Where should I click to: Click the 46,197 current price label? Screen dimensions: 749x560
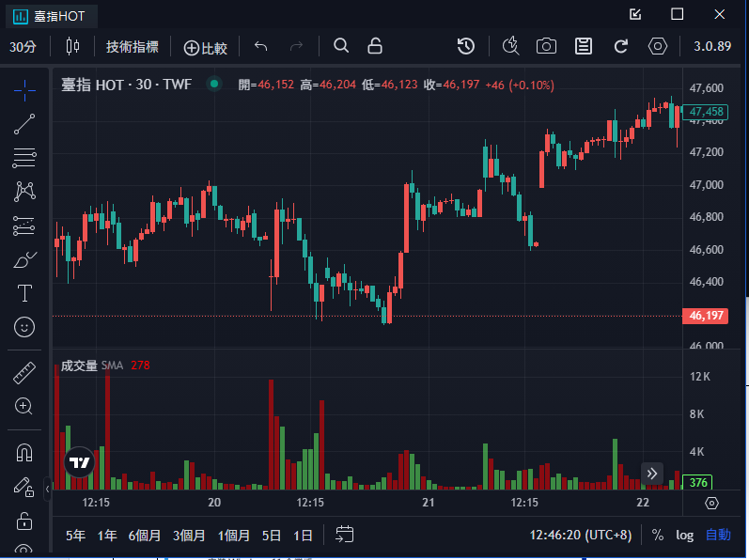[x=706, y=316]
